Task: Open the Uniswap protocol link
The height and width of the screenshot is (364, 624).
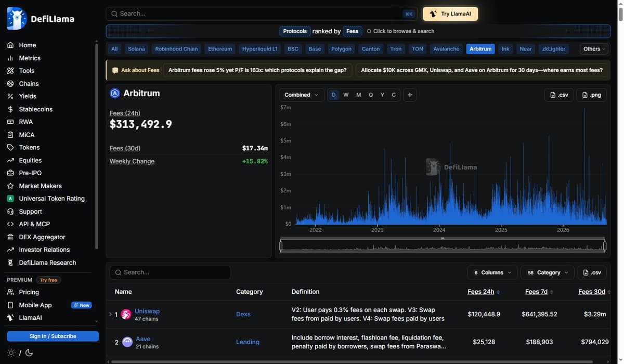Action: click(147, 311)
